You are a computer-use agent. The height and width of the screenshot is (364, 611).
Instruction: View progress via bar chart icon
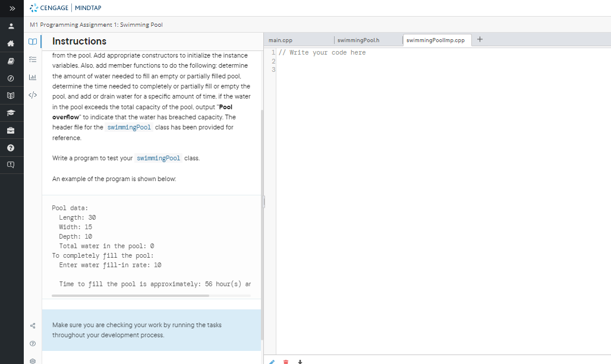pos(33,77)
